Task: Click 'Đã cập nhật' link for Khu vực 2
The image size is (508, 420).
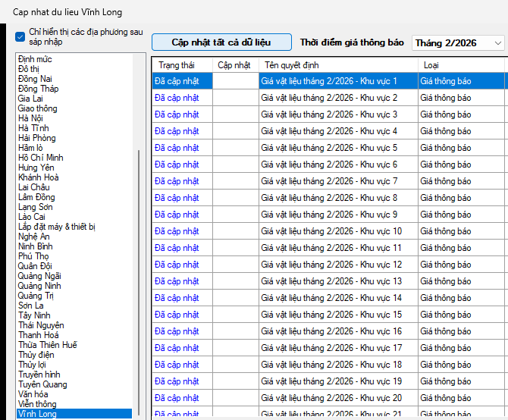Action: coord(177,98)
